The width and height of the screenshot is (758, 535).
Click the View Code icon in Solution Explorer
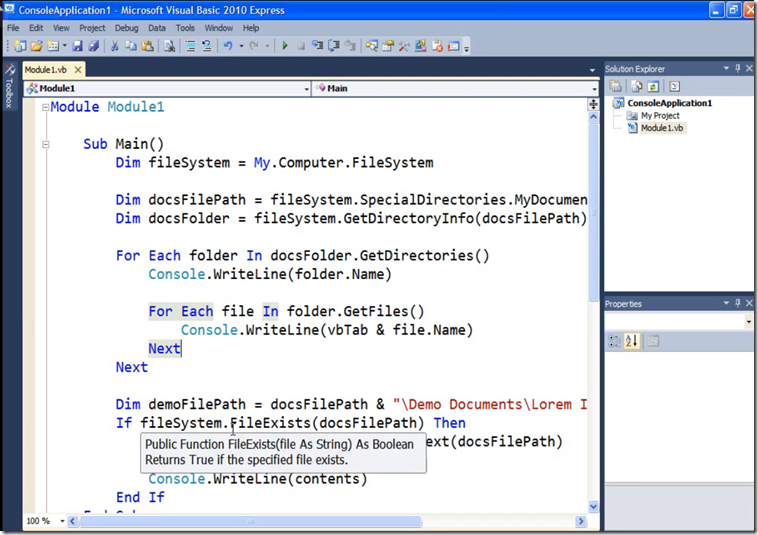(x=674, y=87)
